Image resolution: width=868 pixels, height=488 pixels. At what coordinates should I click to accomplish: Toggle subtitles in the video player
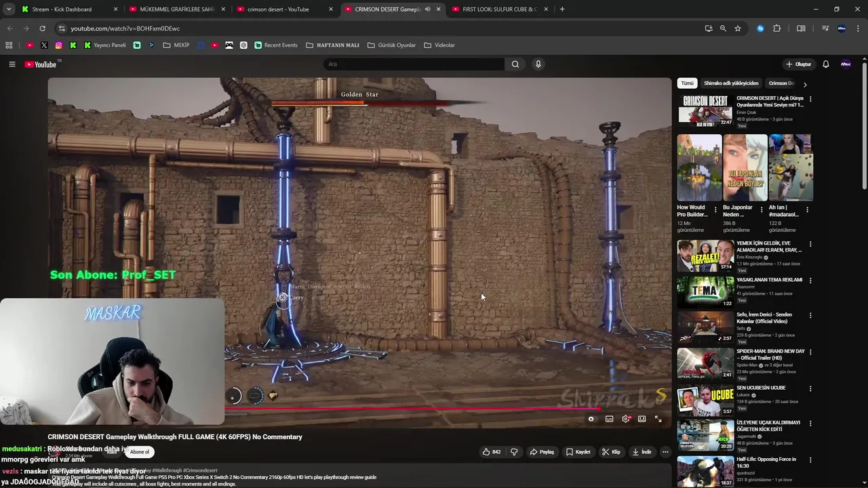(609, 419)
